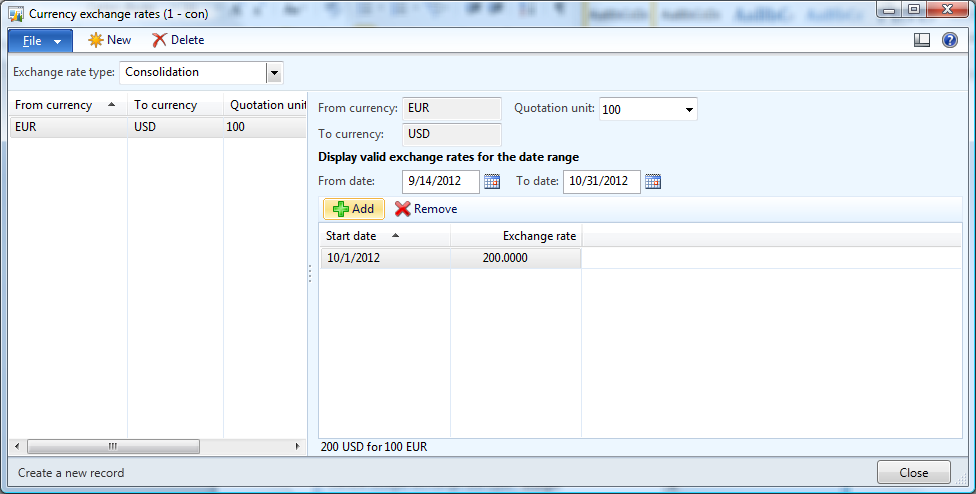Click the view layout icon beside help
The width and height of the screenshot is (976, 494).
[x=922, y=40]
